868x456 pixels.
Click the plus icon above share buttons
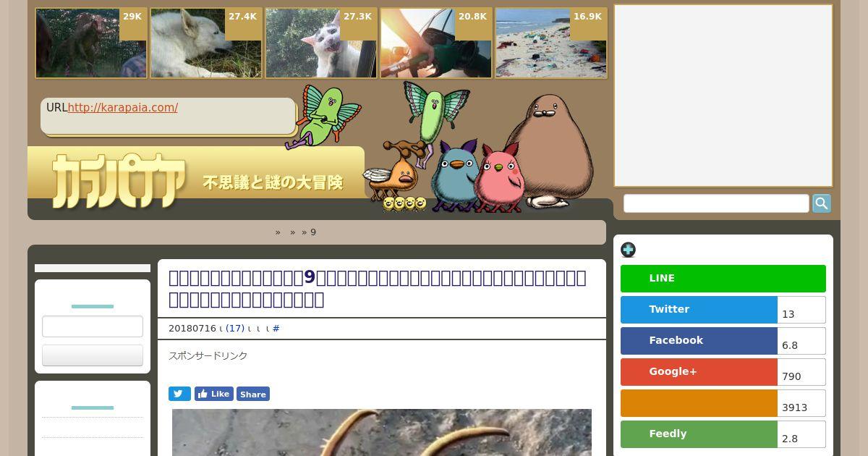[628, 250]
